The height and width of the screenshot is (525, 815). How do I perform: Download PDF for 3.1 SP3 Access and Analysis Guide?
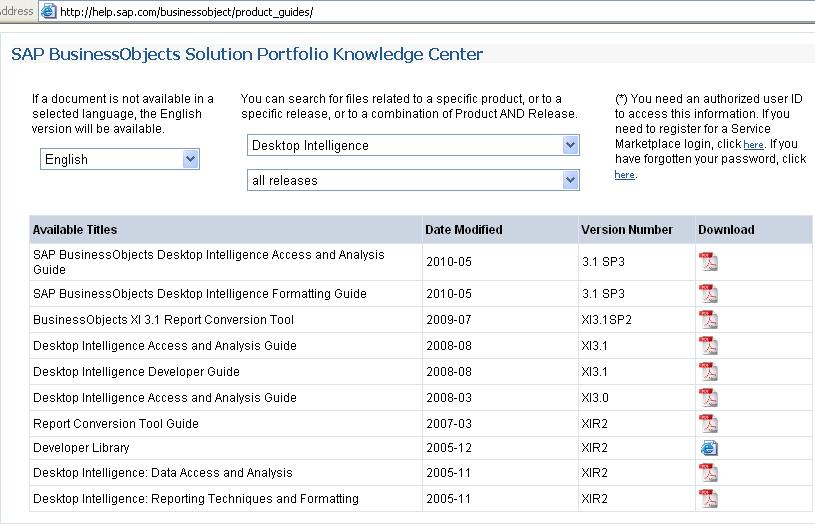[x=708, y=262]
